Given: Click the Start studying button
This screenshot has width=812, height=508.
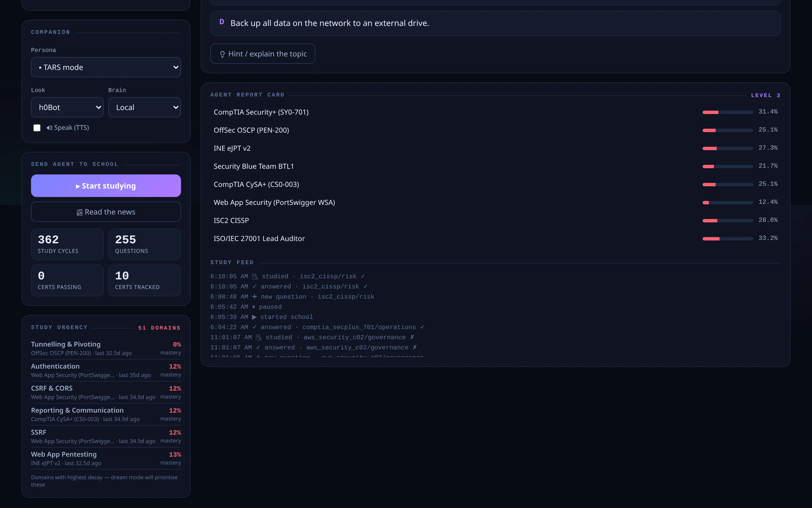Looking at the screenshot, I should pyautogui.click(x=106, y=186).
